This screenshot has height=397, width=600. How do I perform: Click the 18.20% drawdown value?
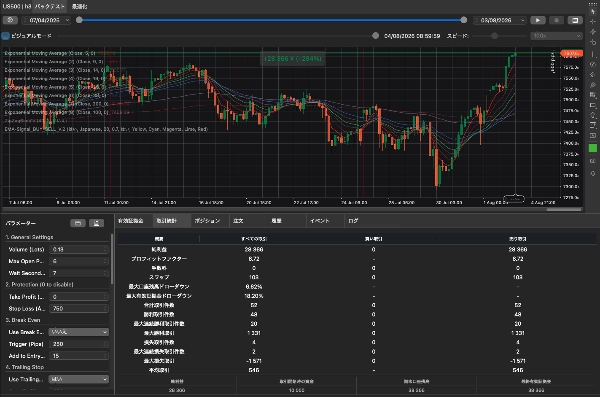tap(254, 296)
